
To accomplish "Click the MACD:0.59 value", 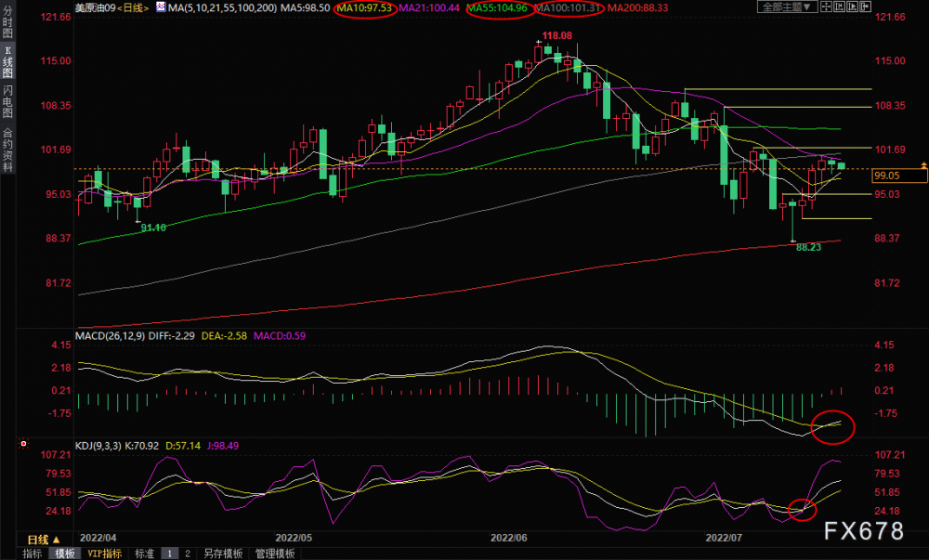I will [280, 335].
